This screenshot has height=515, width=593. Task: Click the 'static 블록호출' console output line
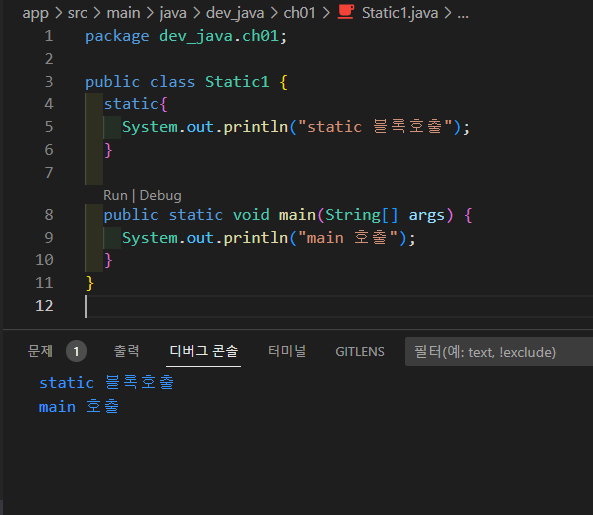coord(107,383)
